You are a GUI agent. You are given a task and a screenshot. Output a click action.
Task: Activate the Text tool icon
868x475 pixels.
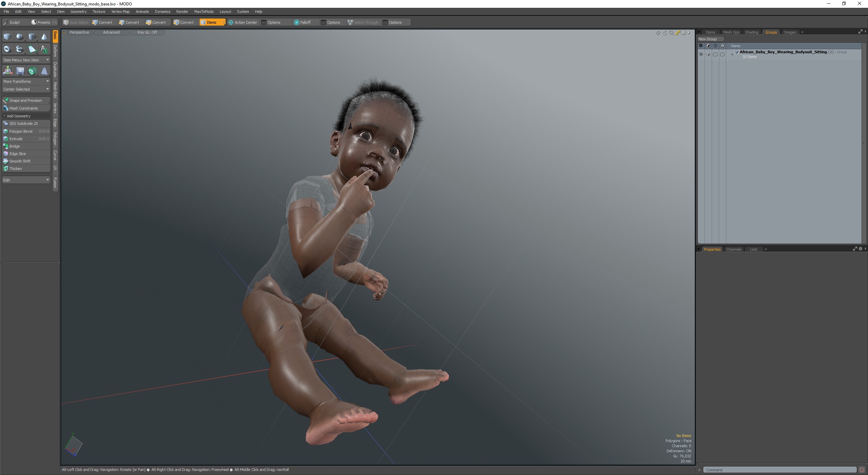[44, 49]
